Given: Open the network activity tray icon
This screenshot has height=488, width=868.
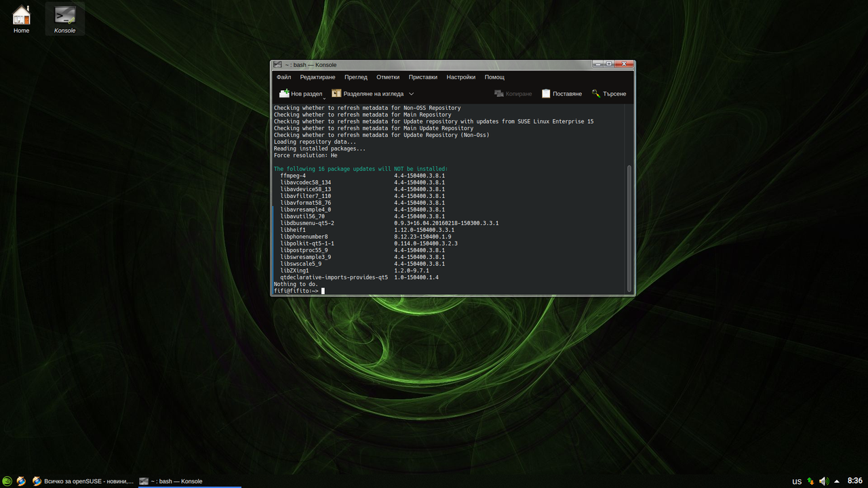Looking at the screenshot, I should pyautogui.click(x=810, y=481).
